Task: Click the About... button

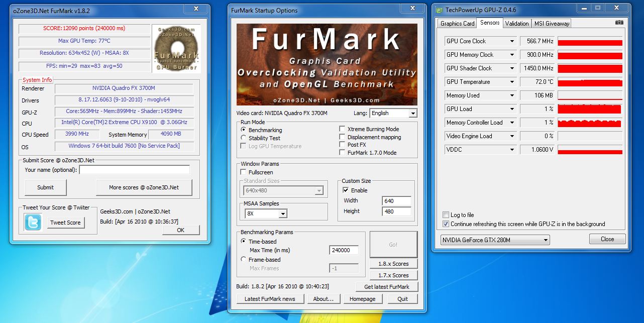Action: [323, 299]
